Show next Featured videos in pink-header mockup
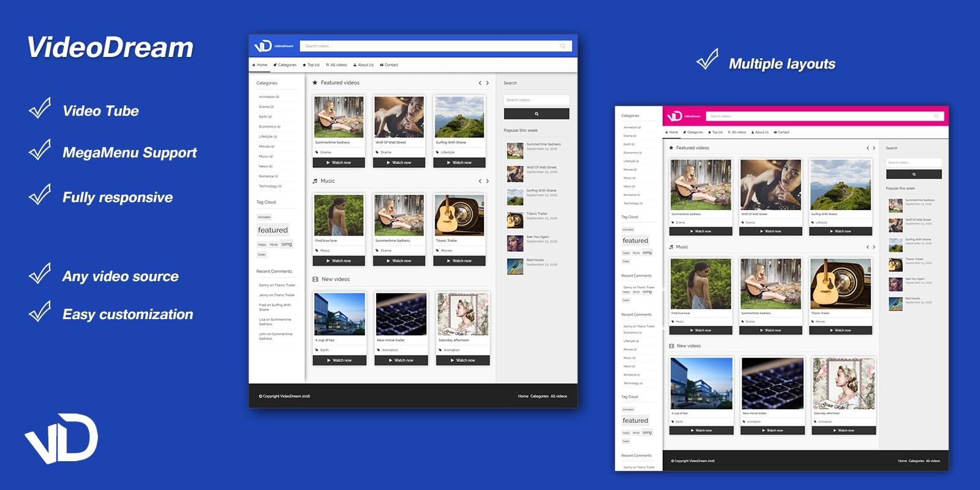This screenshot has width=980, height=490. pyautogui.click(x=874, y=148)
